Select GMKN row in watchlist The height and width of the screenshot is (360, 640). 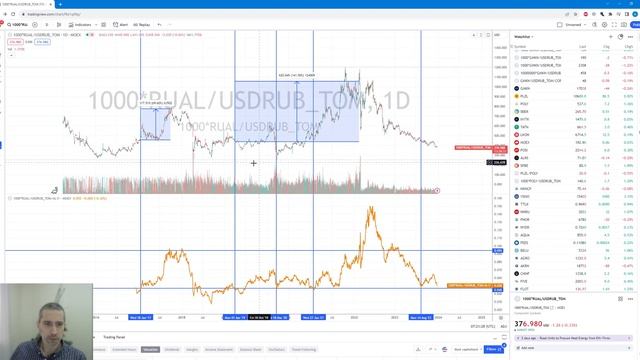tap(573, 89)
